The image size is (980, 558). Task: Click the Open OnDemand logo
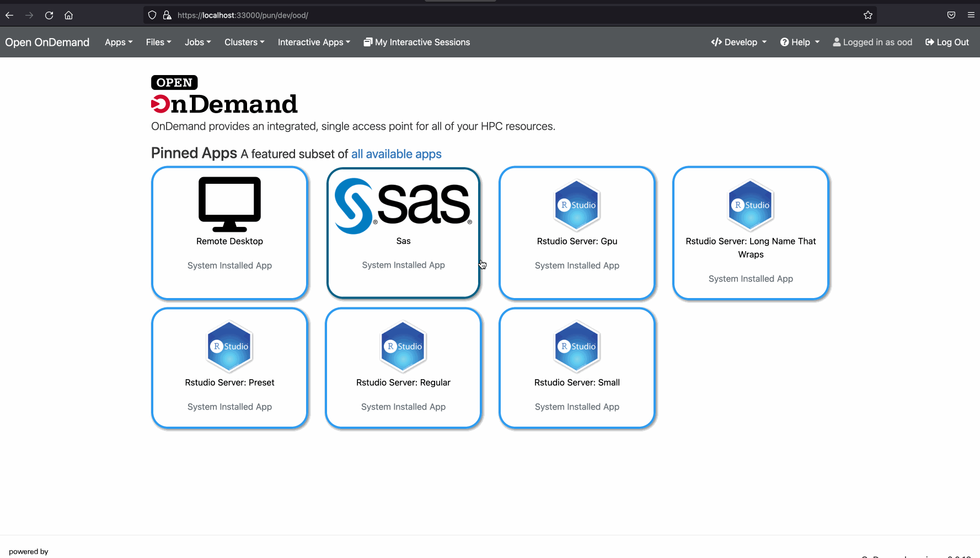[47, 42]
